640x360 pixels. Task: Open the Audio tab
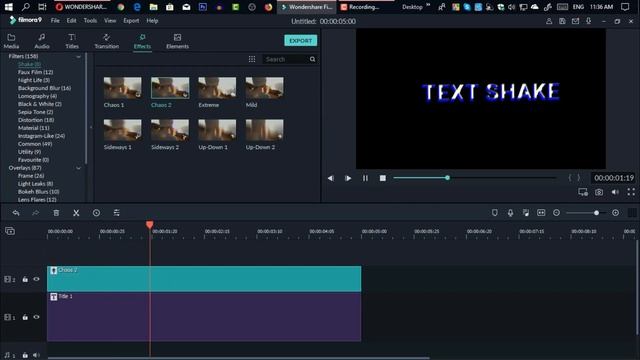click(42, 41)
